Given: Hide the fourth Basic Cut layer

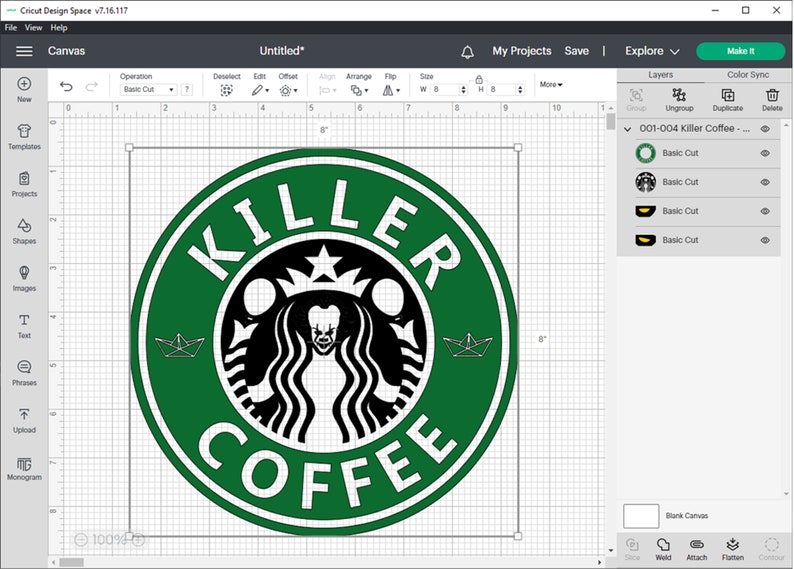Looking at the screenshot, I should (x=765, y=240).
